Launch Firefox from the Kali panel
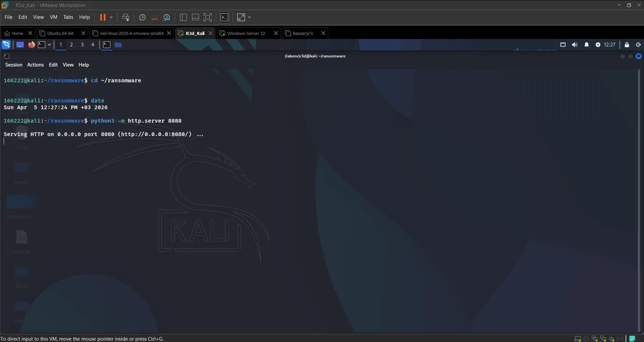The height and width of the screenshot is (342, 644). tap(31, 45)
